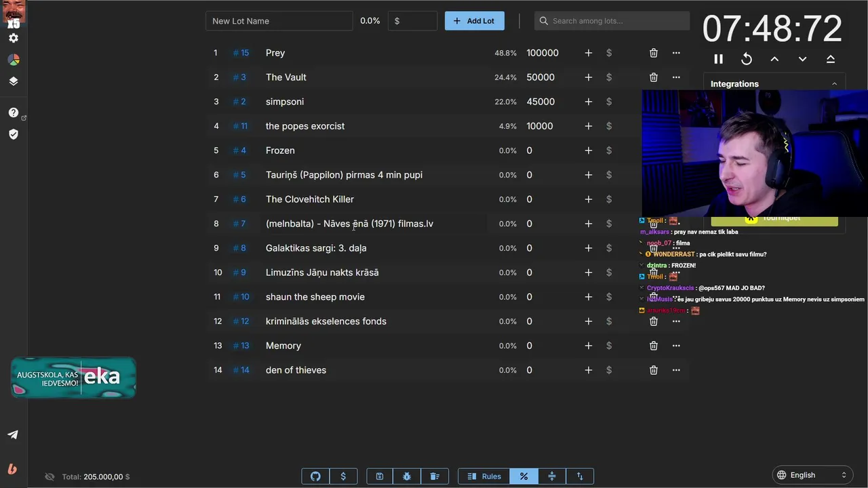Open the help question mark icon

coord(13,113)
